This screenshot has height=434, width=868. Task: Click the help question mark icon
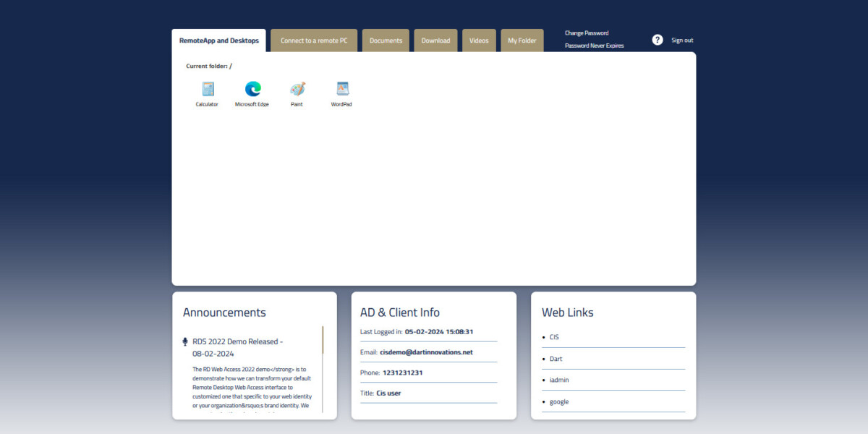(657, 41)
